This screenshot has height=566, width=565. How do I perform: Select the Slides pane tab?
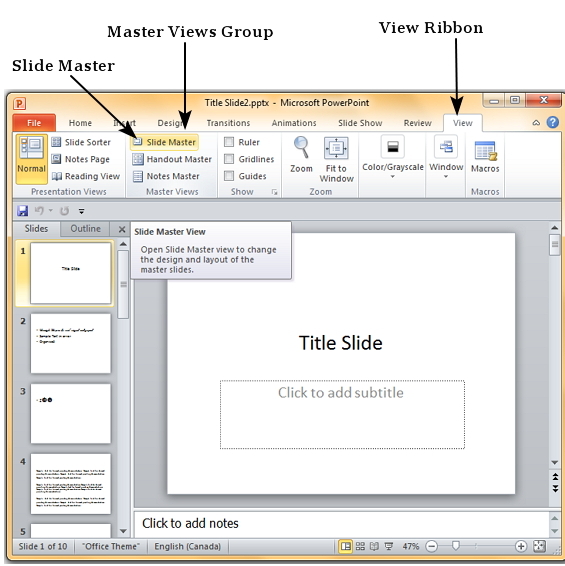tap(36, 229)
